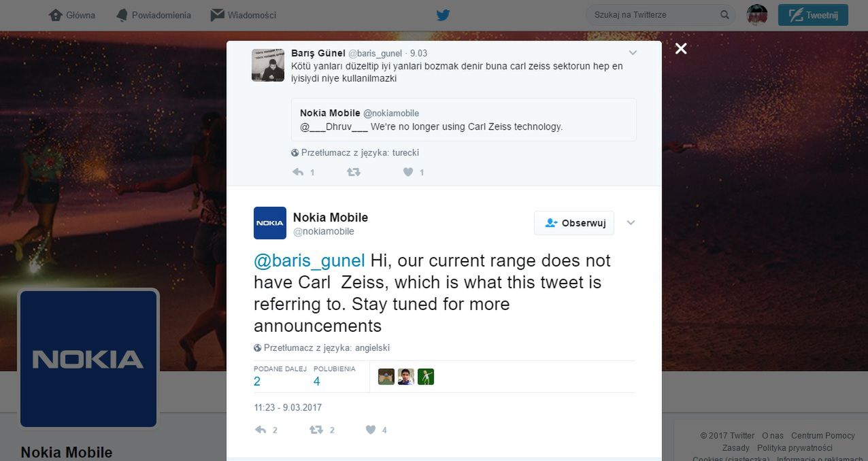View Nokia Mobile's profile avatar
Screen dimensions: 868x461
[x=269, y=222]
